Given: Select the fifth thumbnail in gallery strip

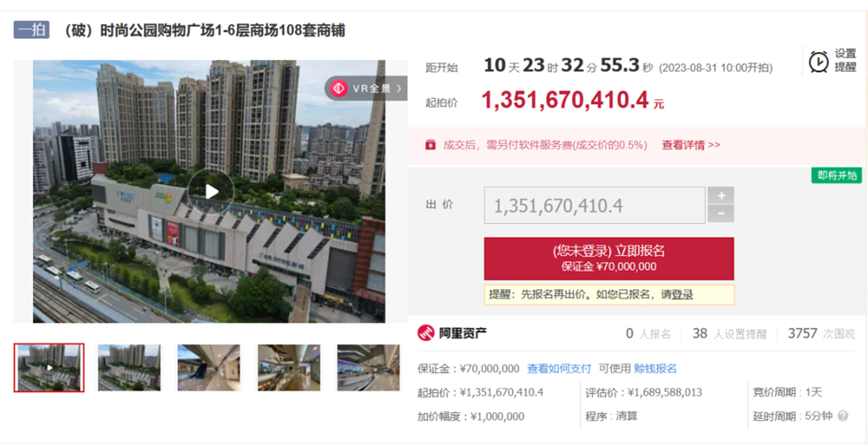Looking at the screenshot, I should point(368,367).
